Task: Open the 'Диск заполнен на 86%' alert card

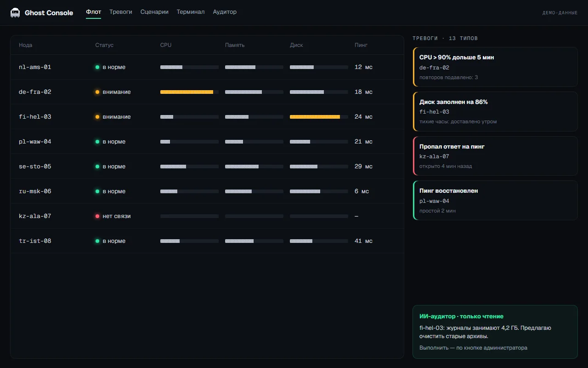Action: (x=495, y=111)
